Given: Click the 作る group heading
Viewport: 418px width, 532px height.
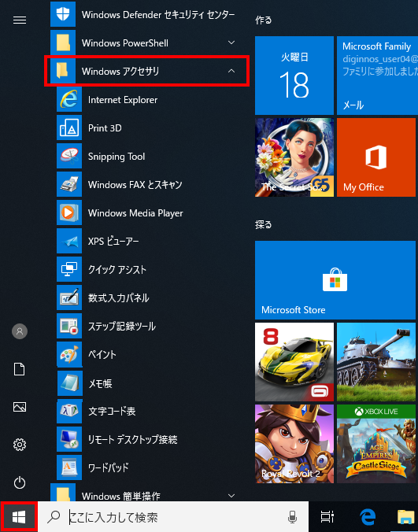Looking at the screenshot, I should [x=263, y=20].
